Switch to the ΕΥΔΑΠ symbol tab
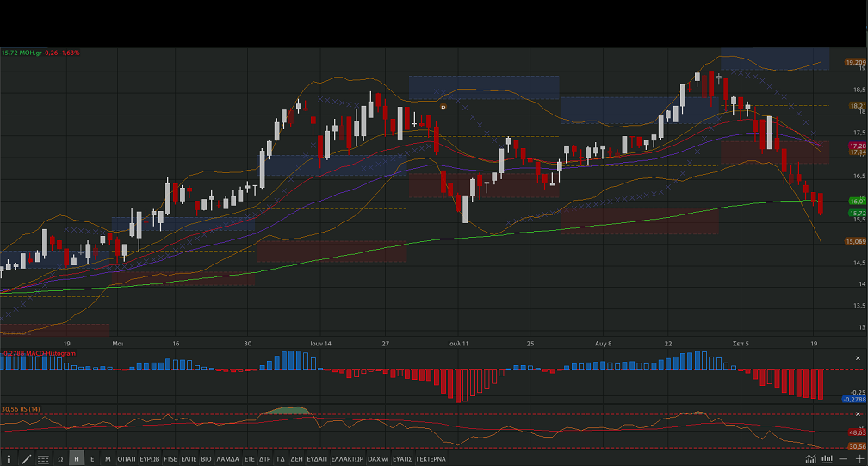Screen dimensions: 868x466 [317, 459]
